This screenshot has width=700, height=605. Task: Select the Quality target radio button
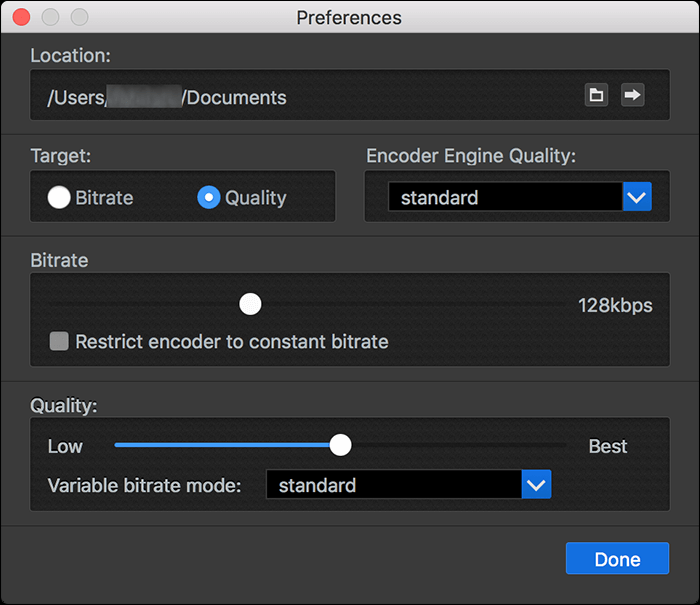coord(208,198)
